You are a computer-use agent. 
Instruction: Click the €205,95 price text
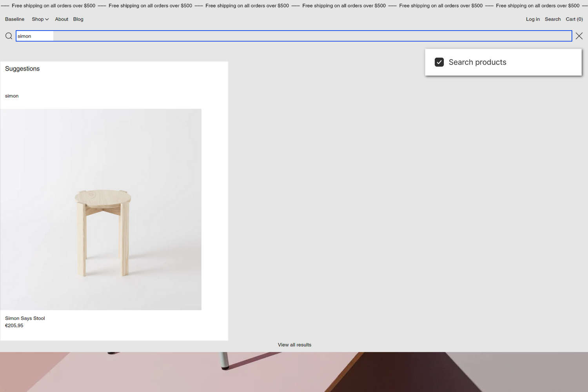coord(14,325)
